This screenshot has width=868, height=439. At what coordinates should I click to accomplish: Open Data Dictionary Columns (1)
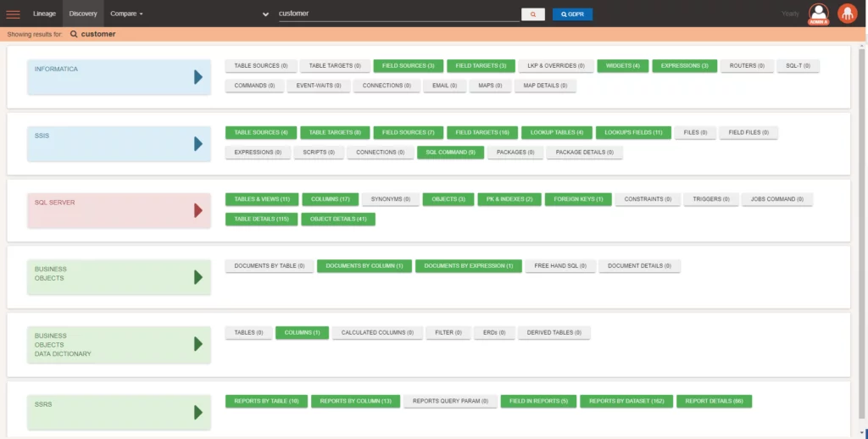(303, 333)
